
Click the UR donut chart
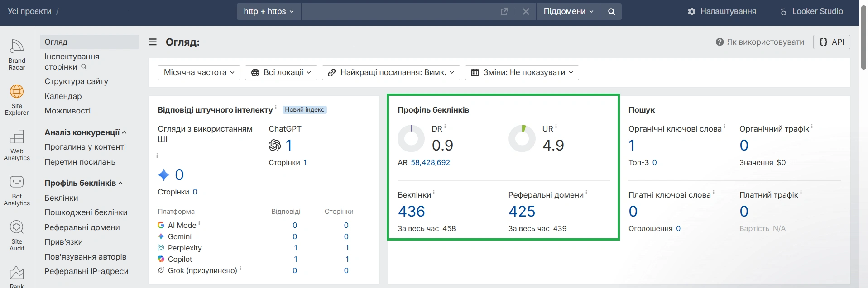click(x=522, y=138)
